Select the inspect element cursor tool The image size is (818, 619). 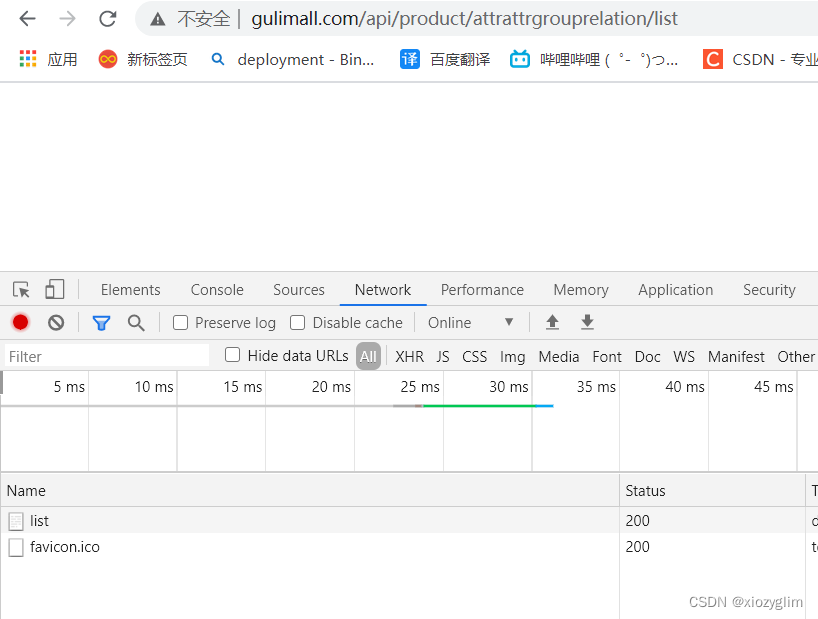coord(20,289)
